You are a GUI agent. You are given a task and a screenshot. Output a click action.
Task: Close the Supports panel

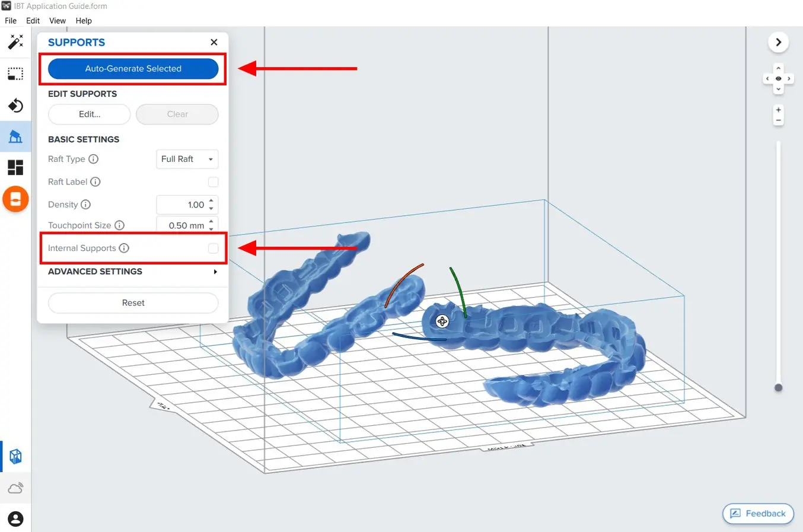[x=214, y=42]
